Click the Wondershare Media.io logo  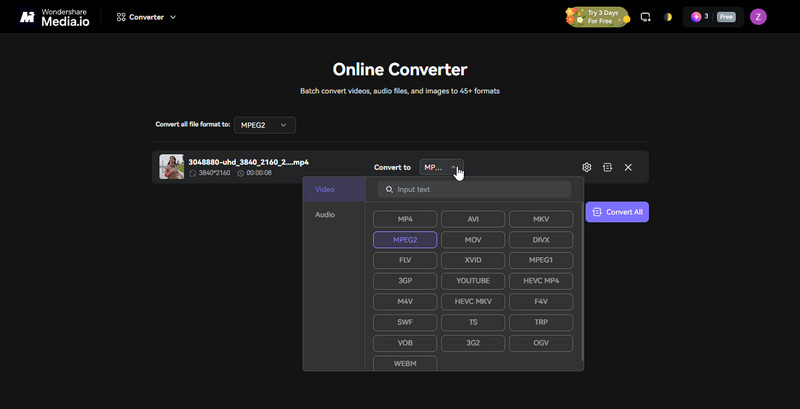pos(53,17)
